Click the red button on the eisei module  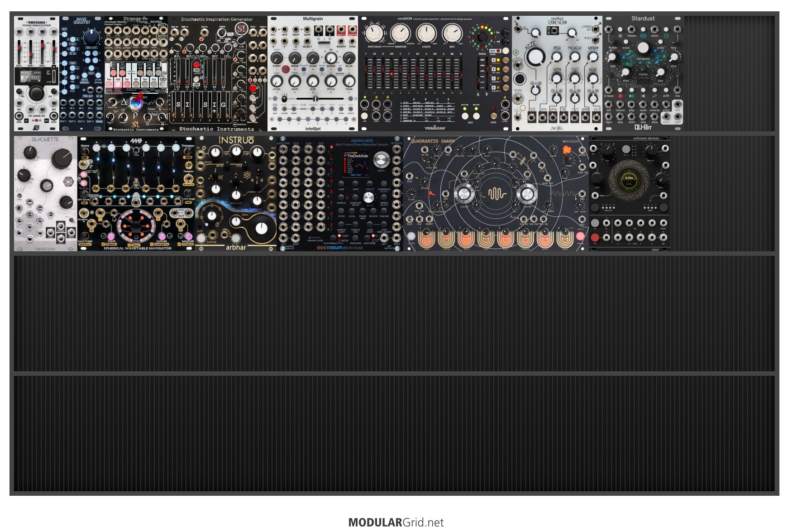click(x=595, y=237)
